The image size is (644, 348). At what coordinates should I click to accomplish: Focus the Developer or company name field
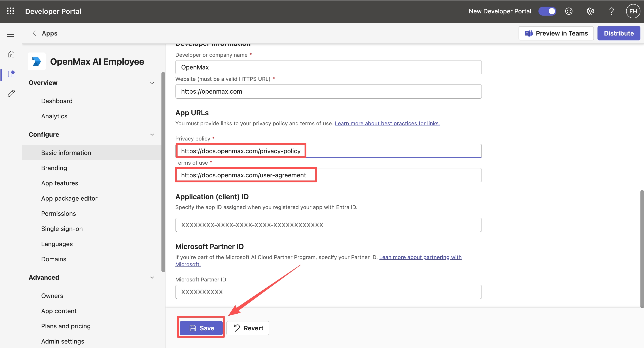click(x=328, y=67)
